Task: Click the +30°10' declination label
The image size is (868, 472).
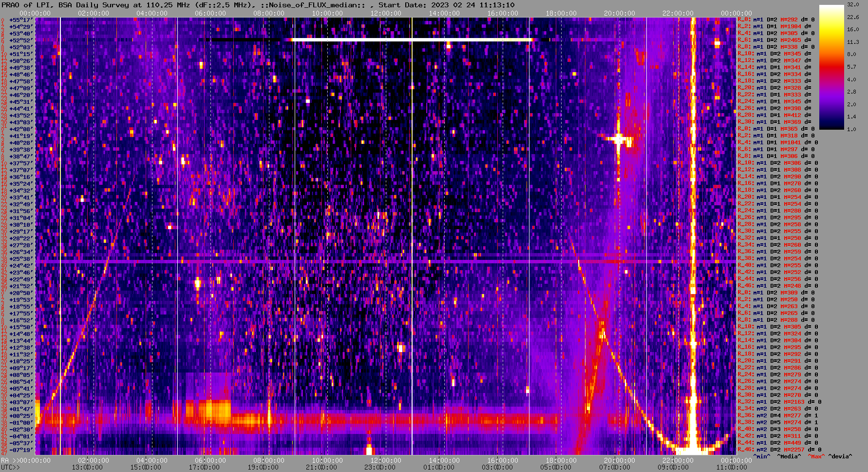Action: click(x=21, y=224)
